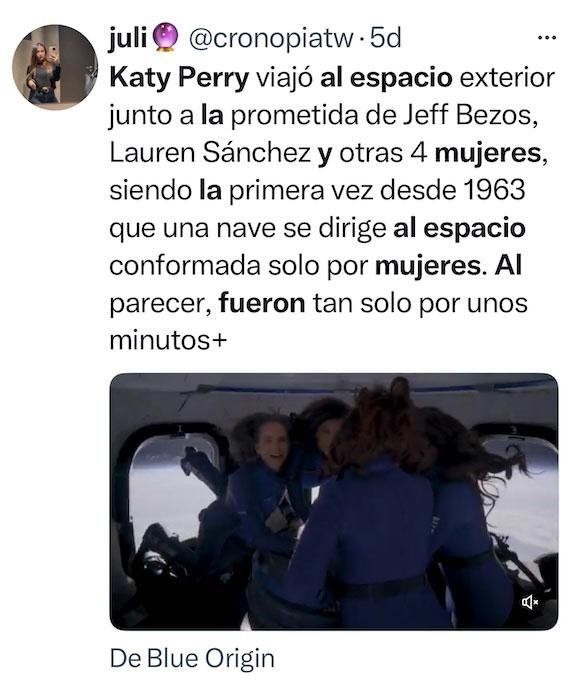Click the word conformada in the tweet
The height and width of the screenshot is (680, 571).
tap(185, 265)
